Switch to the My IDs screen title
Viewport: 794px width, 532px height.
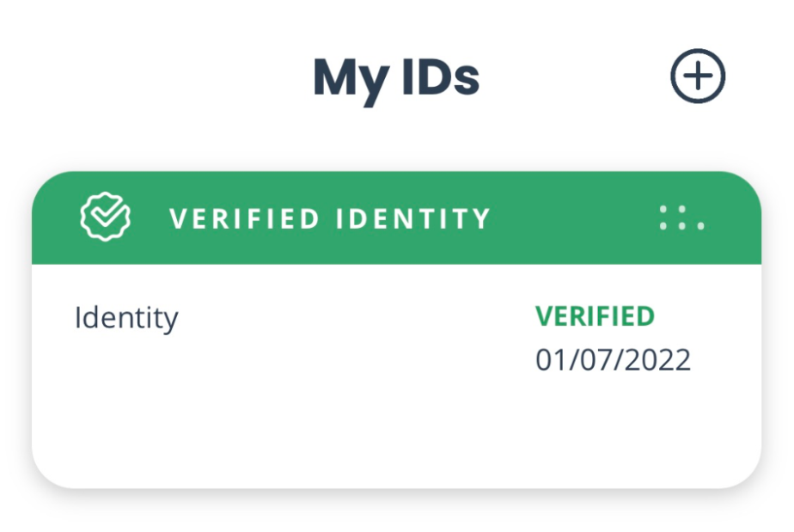pos(397,77)
